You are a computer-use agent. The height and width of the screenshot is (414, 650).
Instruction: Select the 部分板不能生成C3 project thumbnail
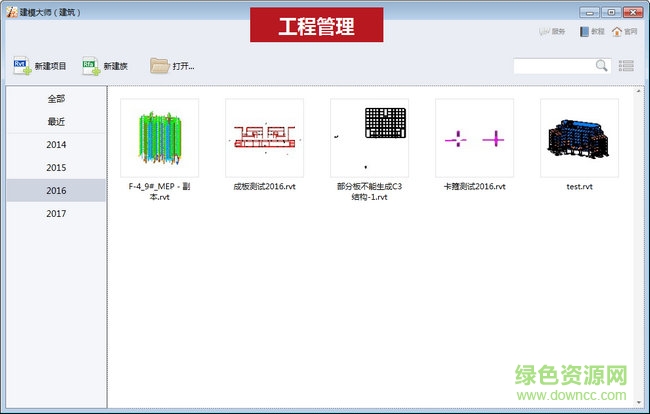[370, 138]
